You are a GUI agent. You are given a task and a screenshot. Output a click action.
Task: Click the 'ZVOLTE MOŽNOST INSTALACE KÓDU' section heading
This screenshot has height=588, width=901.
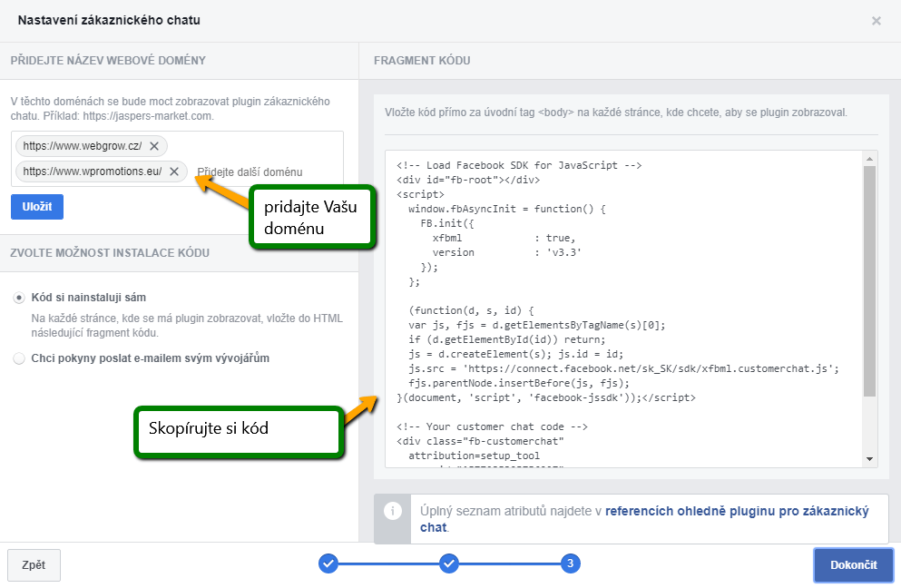point(110,253)
